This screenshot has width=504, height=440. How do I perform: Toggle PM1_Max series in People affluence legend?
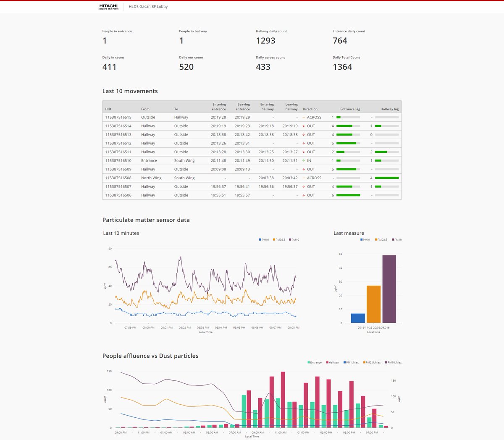pos(351,362)
